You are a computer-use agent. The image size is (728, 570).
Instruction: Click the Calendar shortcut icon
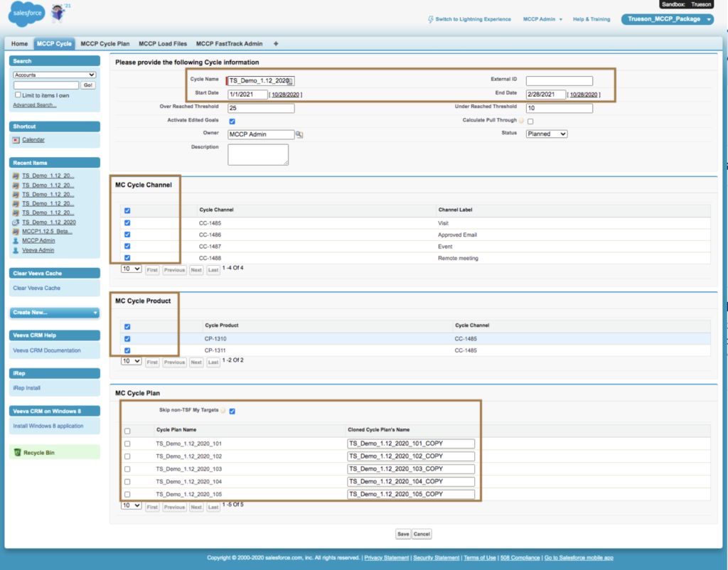[16, 140]
